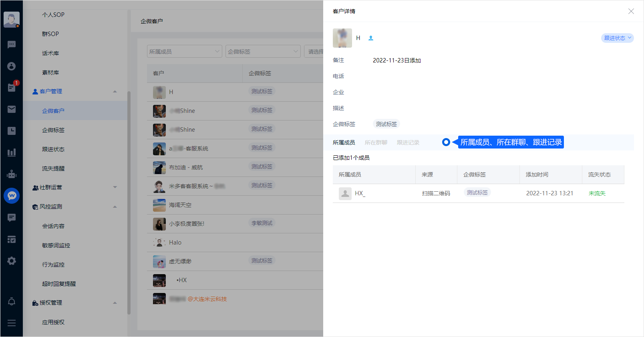Image resolution: width=644 pixels, height=337 pixels.
Task: Expand the 所属成员 filter dropdown
Action: (x=184, y=52)
